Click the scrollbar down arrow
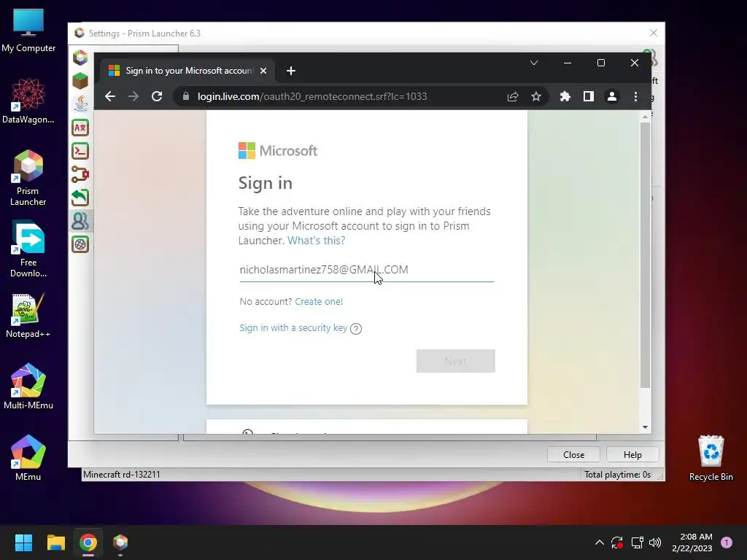Image resolution: width=747 pixels, height=560 pixels. (x=645, y=427)
